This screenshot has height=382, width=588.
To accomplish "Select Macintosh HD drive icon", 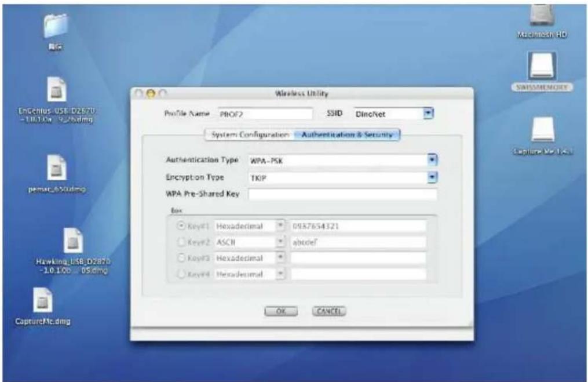I will pos(542,16).
